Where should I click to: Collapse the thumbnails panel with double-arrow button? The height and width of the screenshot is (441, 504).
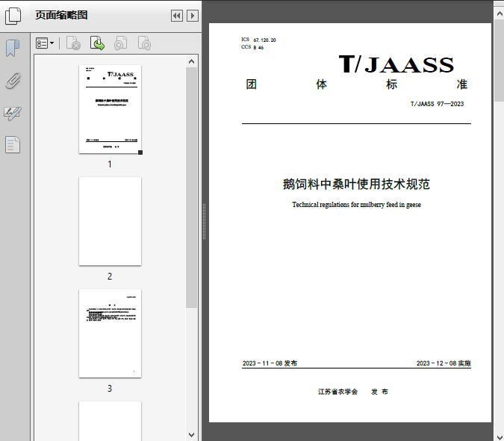[x=177, y=16]
